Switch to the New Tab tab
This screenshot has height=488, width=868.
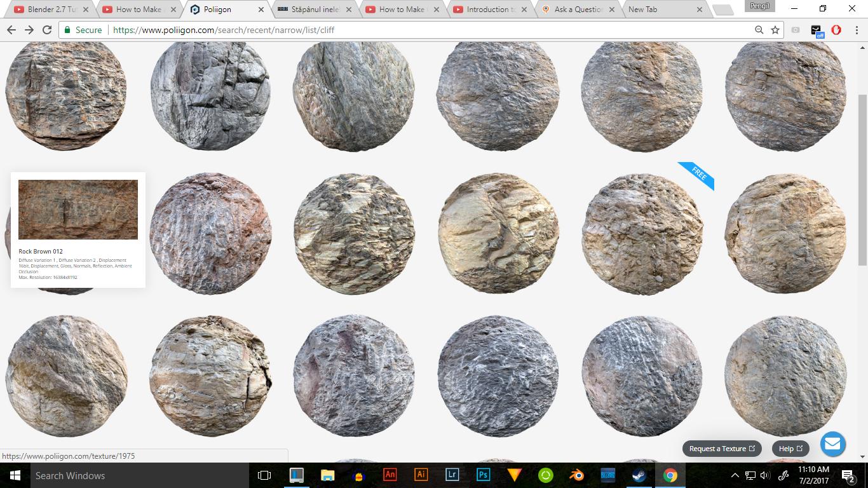(665, 10)
